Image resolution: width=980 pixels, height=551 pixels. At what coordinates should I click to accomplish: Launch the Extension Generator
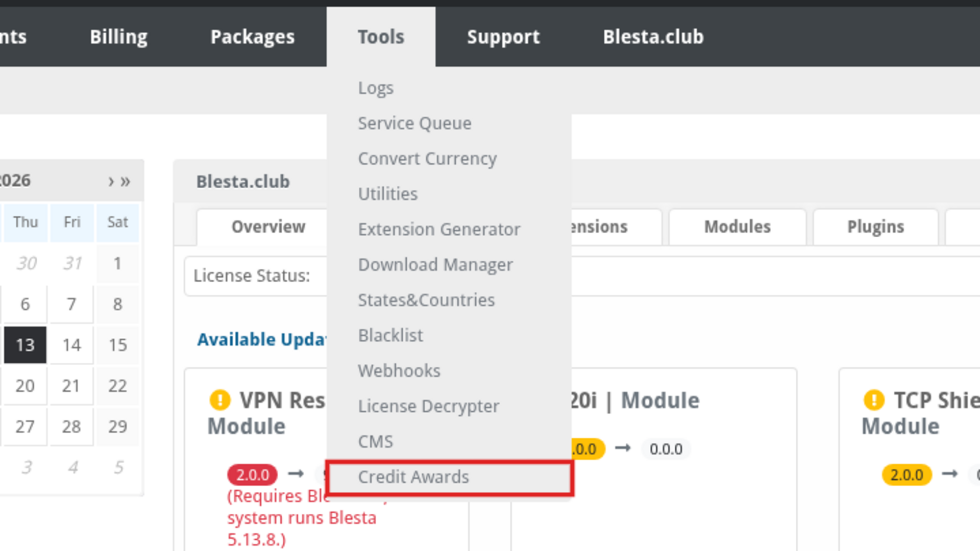coord(439,229)
